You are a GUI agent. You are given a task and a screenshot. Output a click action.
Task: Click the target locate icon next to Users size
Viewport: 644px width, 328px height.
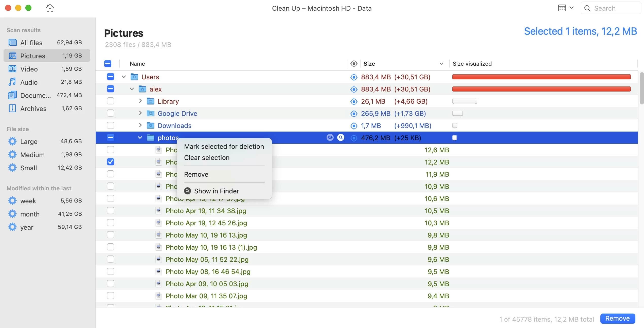(354, 77)
